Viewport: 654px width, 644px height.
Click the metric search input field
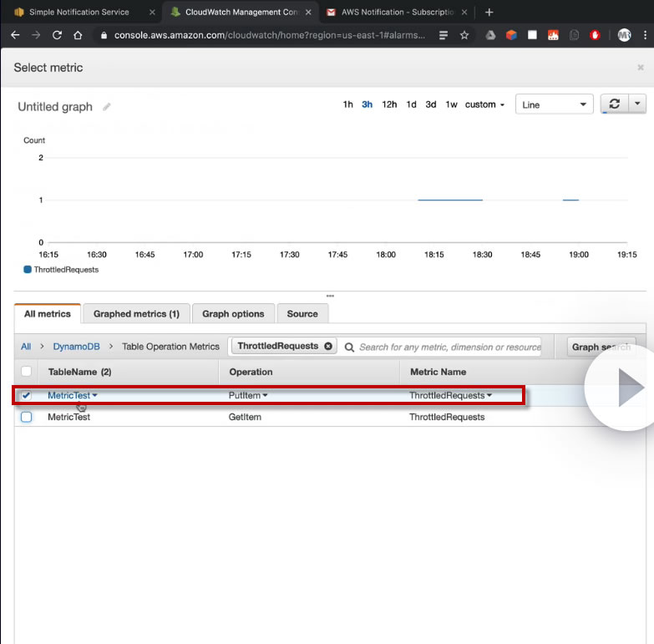(449, 347)
